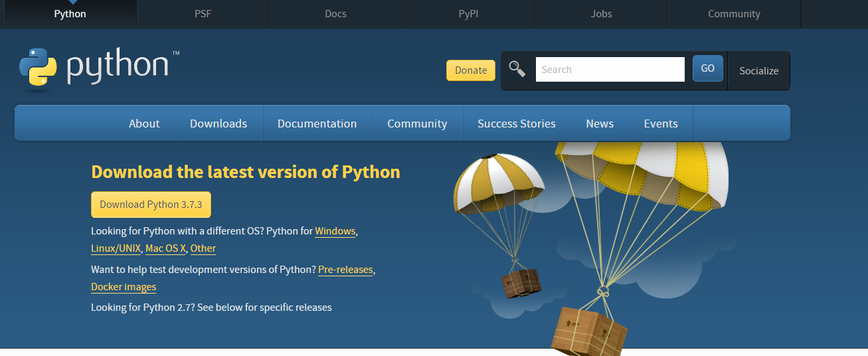Open the Pre-releases link
The image size is (868, 356).
pos(345,270)
